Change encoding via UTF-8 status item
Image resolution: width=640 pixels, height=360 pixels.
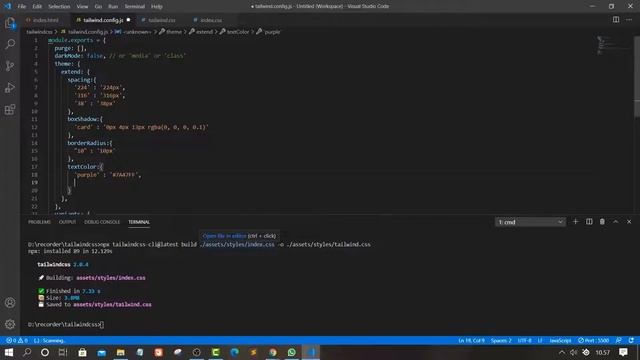point(524,340)
